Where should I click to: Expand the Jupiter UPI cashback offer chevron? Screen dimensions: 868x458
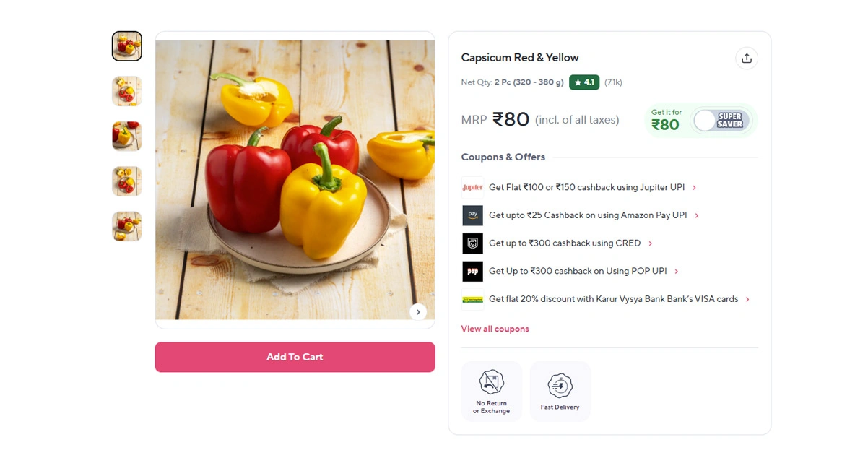695,188
